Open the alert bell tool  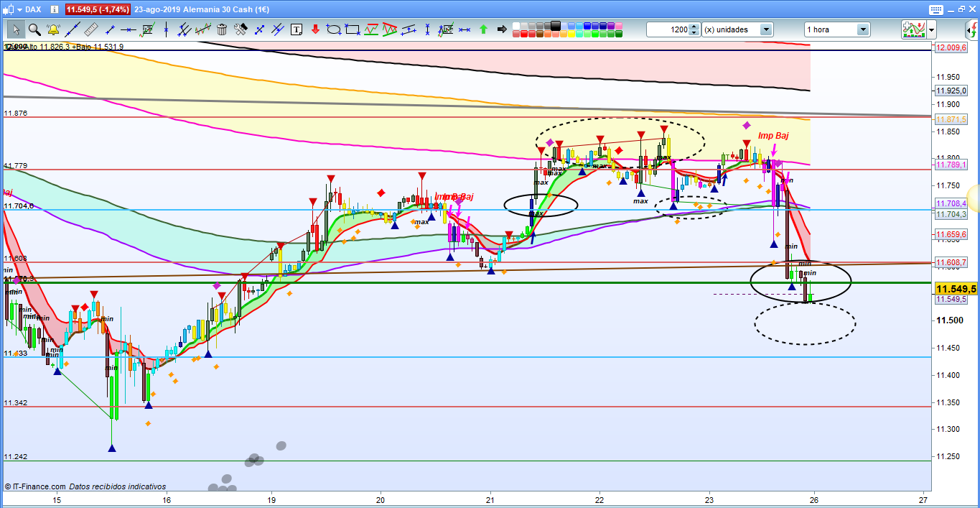pyautogui.click(x=53, y=29)
